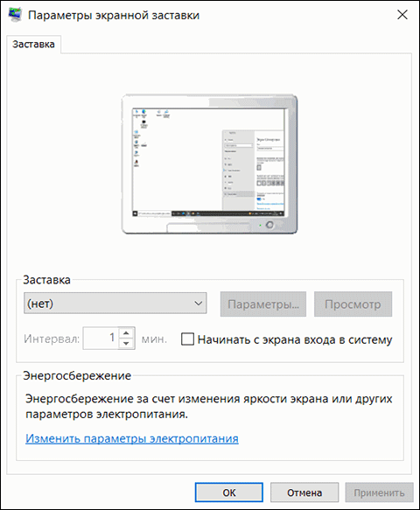This screenshot has height=510, width=420.
Task: Select the Заставка tab
Action: (x=33, y=45)
